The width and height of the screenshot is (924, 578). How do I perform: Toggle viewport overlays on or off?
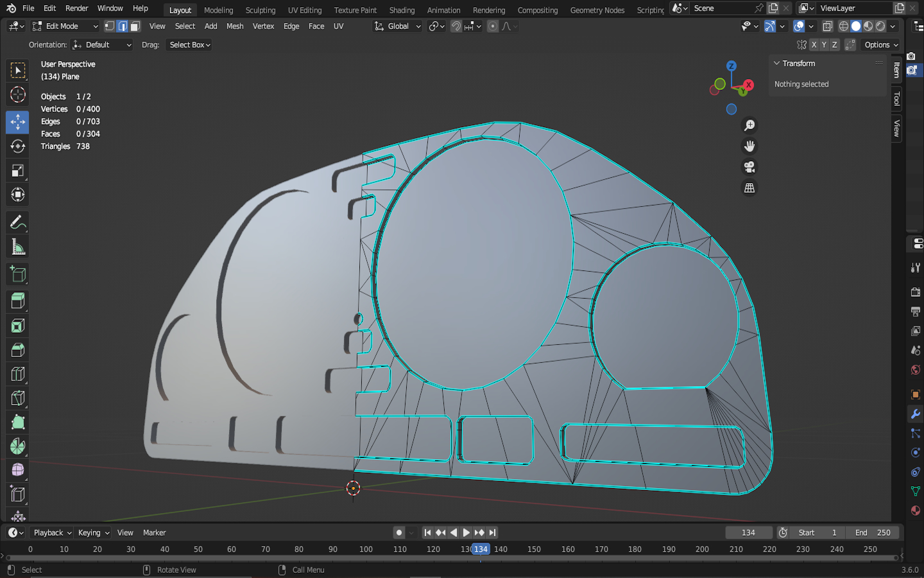(799, 26)
